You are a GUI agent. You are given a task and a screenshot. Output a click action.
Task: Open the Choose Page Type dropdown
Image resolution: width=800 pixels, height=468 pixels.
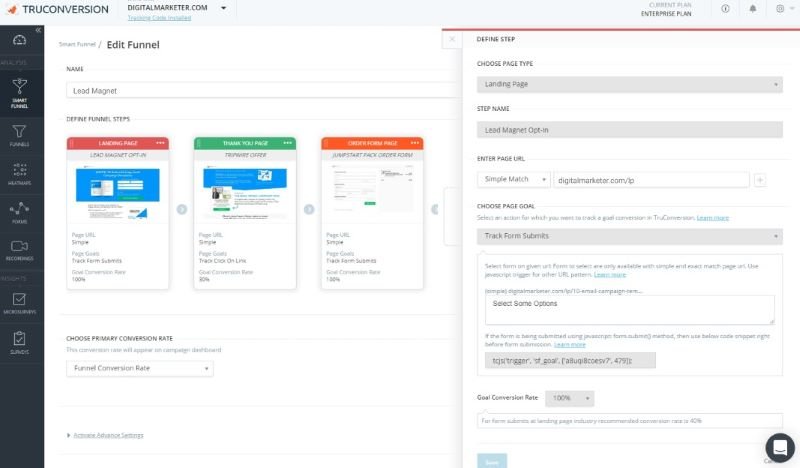coord(630,84)
